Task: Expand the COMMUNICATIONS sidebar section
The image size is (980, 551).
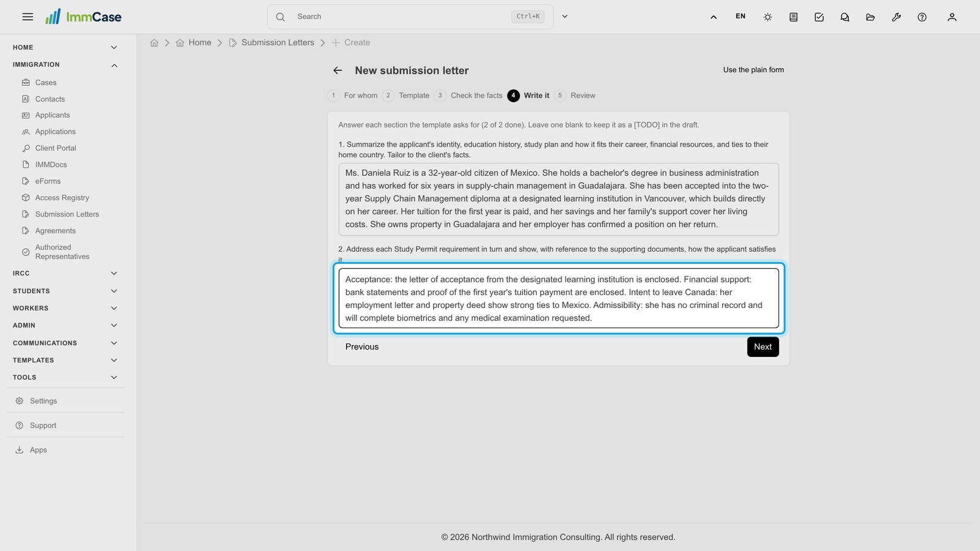Action: click(x=66, y=343)
